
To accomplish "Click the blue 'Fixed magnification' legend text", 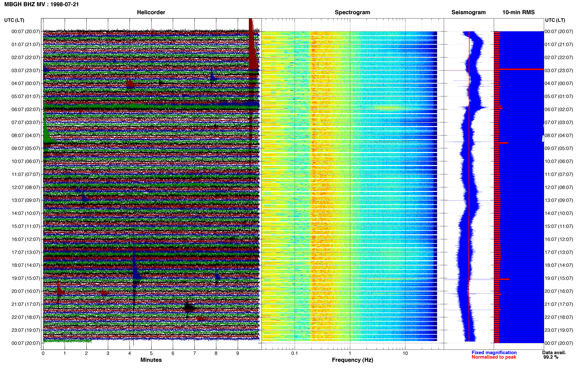I will click(x=494, y=352).
